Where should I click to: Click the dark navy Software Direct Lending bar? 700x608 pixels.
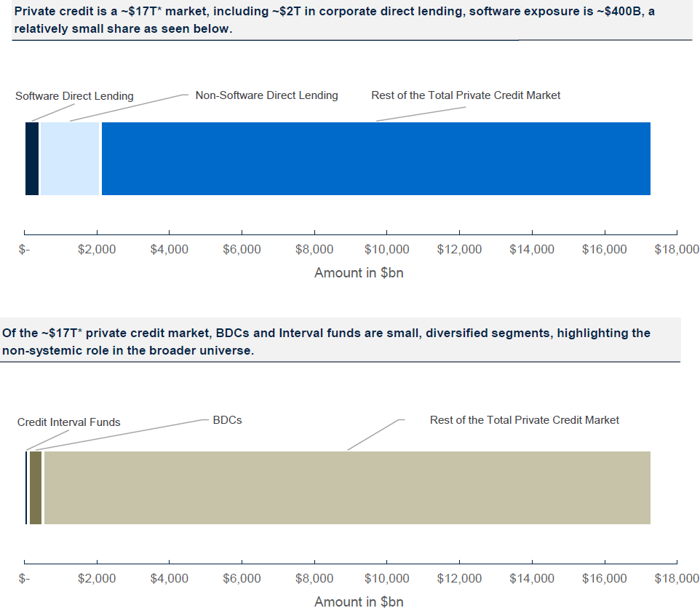pos(32,159)
